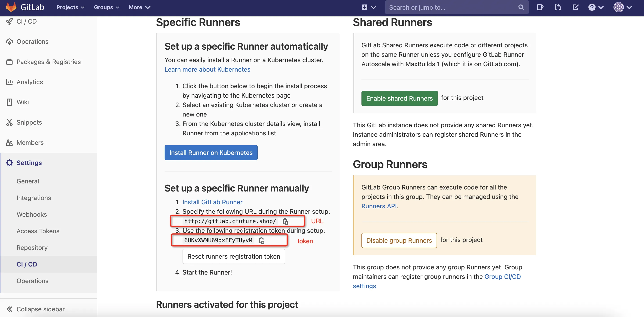Viewport: 644px width, 317px height.
Task: Open the Runners API link
Action: click(379, 206)
